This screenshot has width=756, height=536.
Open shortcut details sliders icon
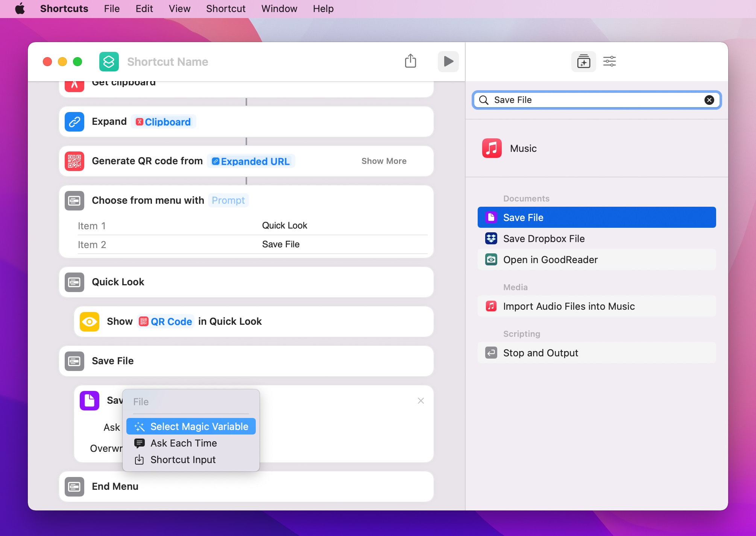click(609, 61)
